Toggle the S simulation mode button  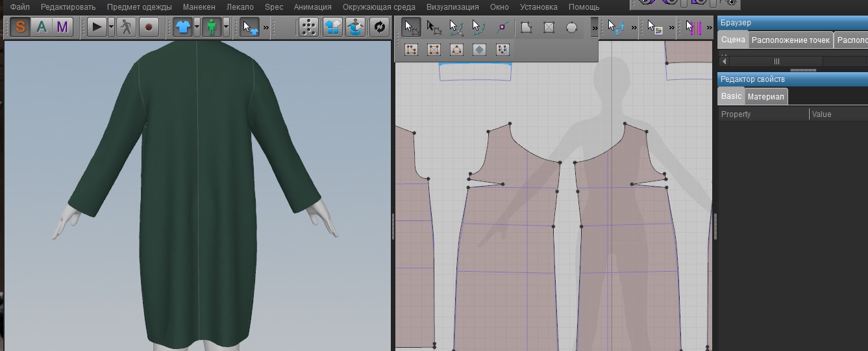click(x=21, y=27)
